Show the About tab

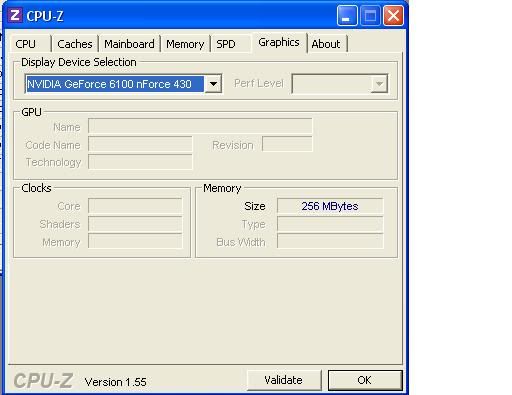(x=326, y=44)
